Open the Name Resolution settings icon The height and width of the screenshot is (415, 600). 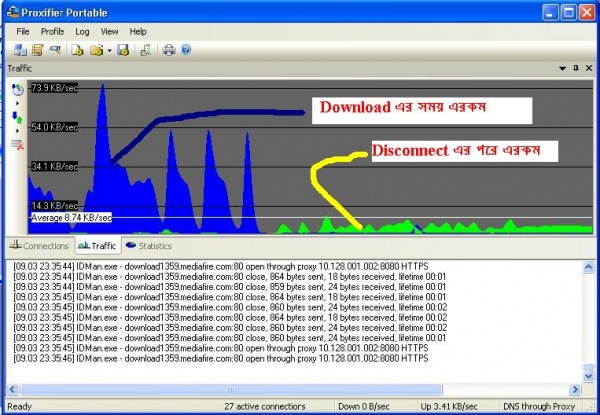pos(55,50)
